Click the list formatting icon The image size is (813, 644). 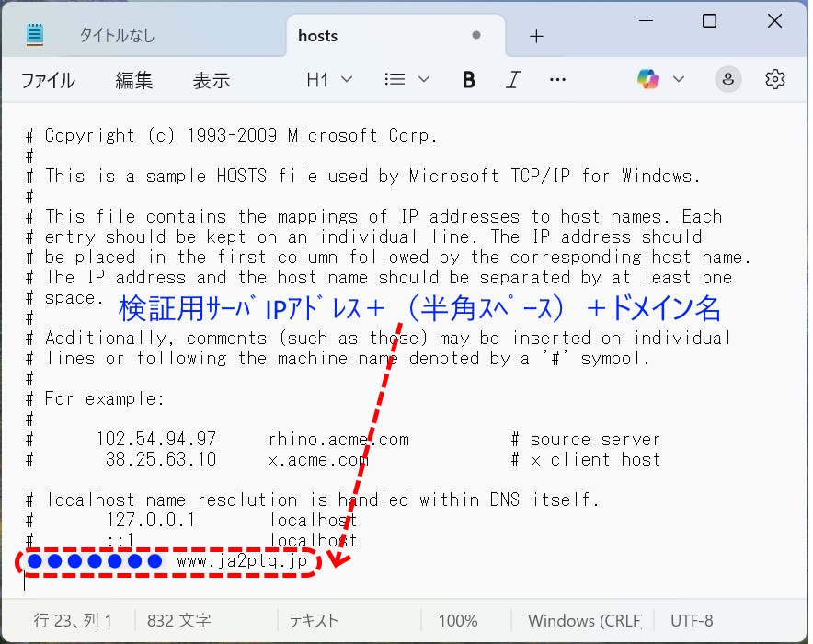[393, 79]
